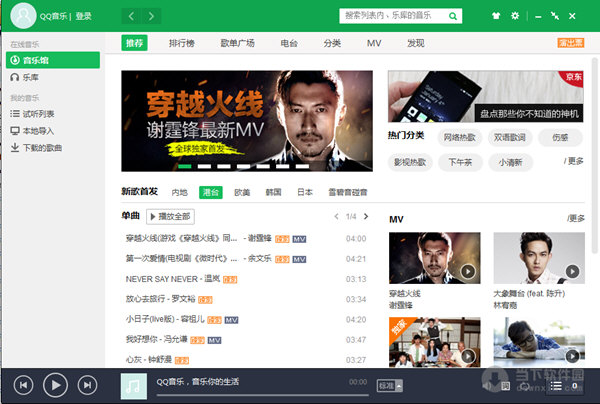Select 音乐馆 in the sidebar
600x404 pixels.
click(53, 60)
